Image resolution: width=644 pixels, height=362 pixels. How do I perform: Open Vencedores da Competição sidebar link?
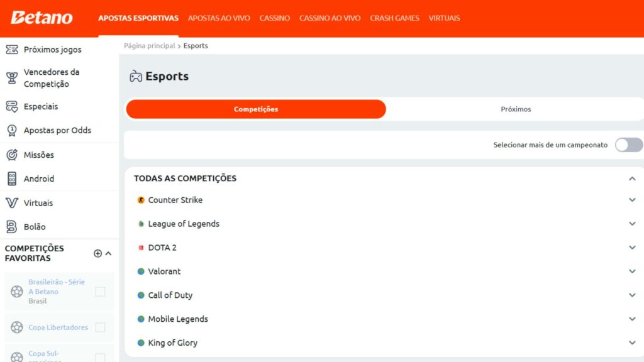[52, 78]
